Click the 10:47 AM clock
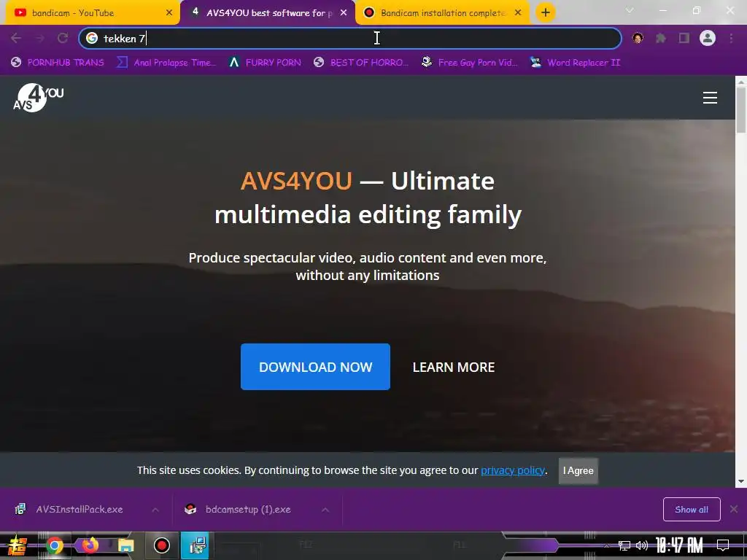747x560 pixels. click(679, 545)
